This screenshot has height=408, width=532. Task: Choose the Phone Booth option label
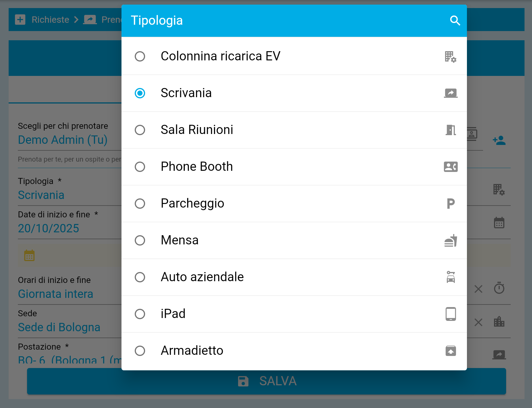tap(197, 167)
